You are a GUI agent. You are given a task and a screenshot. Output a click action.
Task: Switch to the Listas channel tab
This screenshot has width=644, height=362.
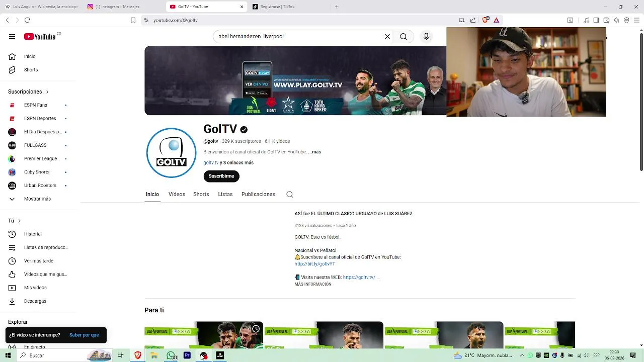coord(225,195)
